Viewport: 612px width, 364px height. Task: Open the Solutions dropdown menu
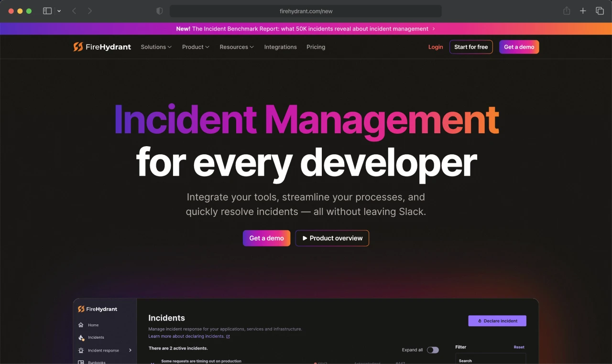pyautogui.click(x=156, y=47)
